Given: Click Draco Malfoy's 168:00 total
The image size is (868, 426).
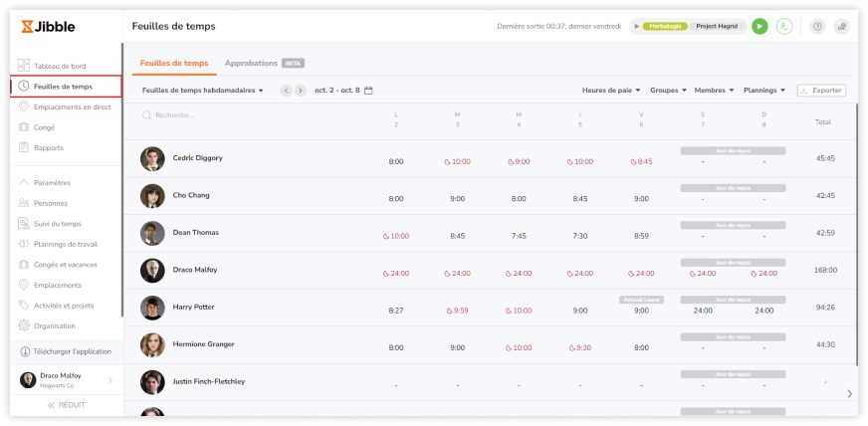Looking at the screenshot, I should (825, 270).
